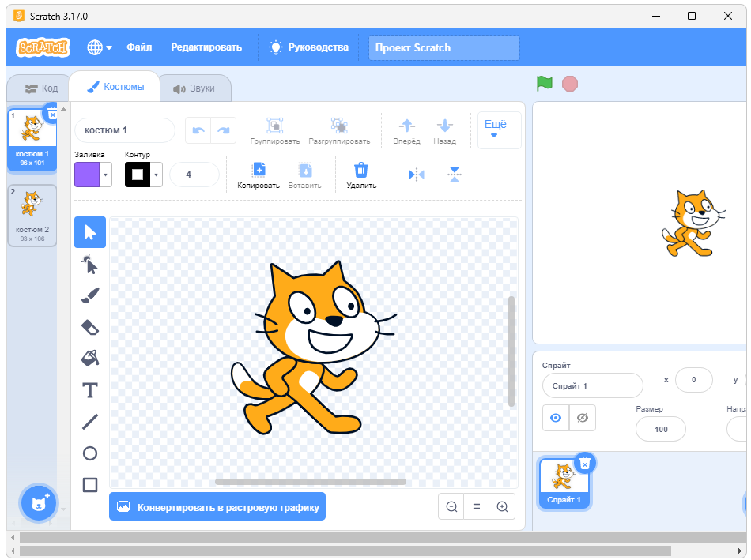Select the Reshape tool
The height and width of the screenshot is (560, 751).
(x=90, y=265)
